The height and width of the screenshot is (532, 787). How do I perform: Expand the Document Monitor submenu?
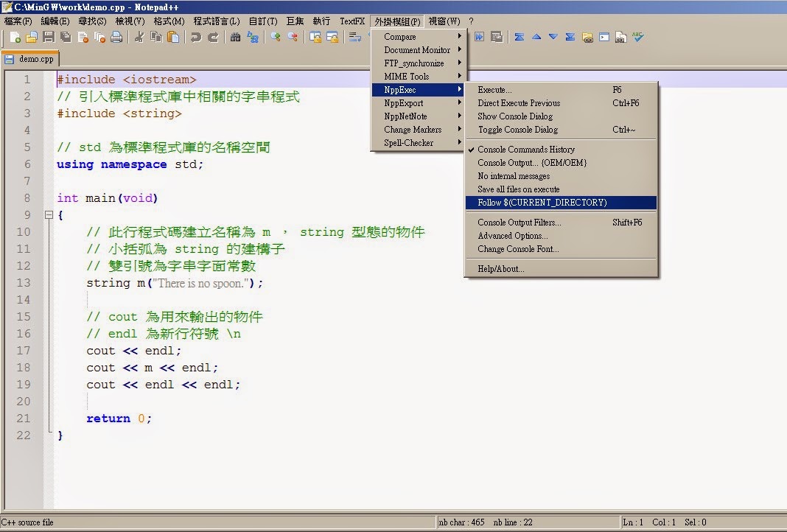[x=417, y=49]
